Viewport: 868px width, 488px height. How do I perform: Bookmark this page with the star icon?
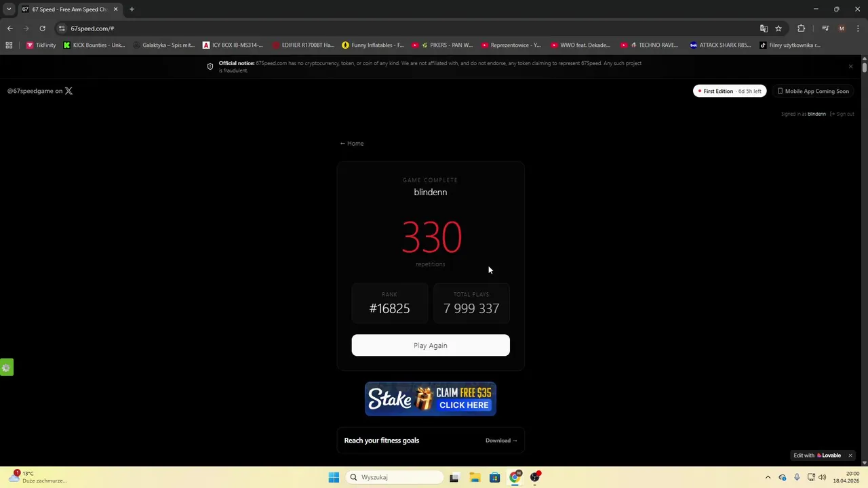click(x=778, y=28)
